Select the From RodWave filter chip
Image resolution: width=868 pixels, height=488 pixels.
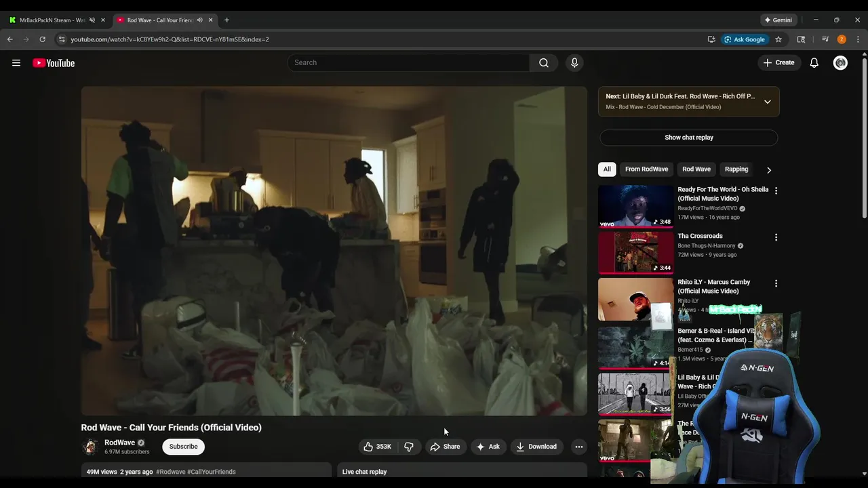pyautogui.click(x=646, y=169)
